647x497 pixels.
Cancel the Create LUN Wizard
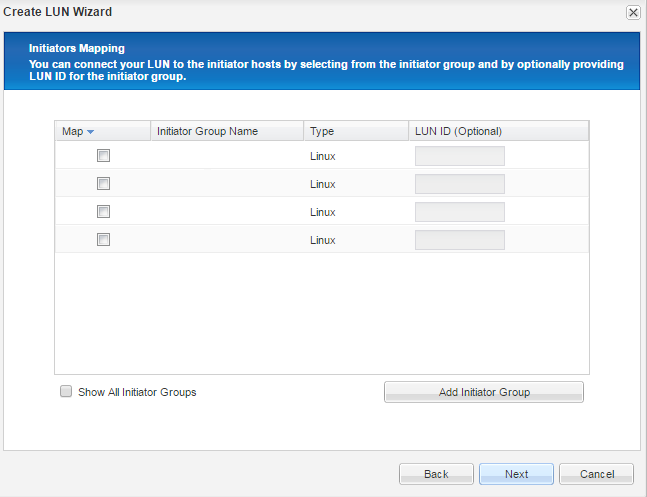pos(596,474)
